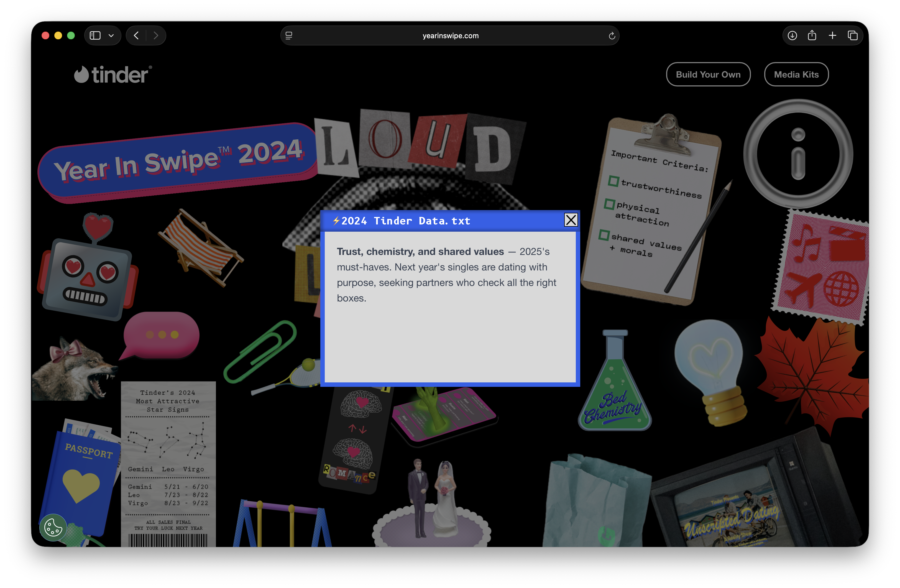
Task: Reload the page with refresh icon
Action: pyautogui.click(x=612, y=36)
